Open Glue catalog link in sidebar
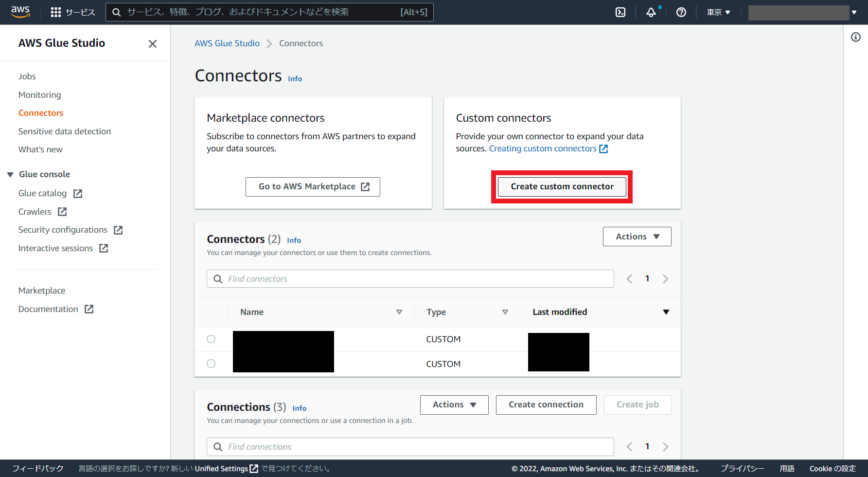Screen dimensions: 868x477 42,193
